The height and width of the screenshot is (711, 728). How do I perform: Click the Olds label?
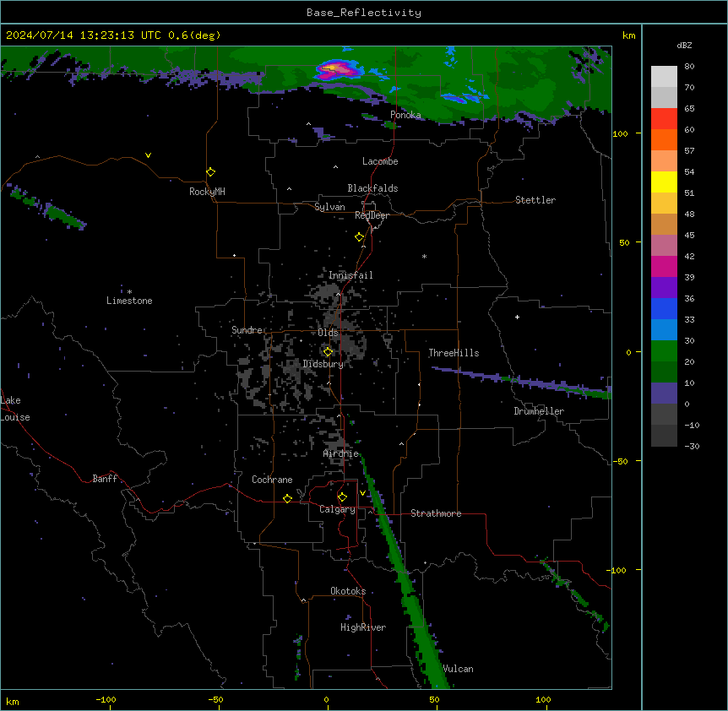coord(328,333)
